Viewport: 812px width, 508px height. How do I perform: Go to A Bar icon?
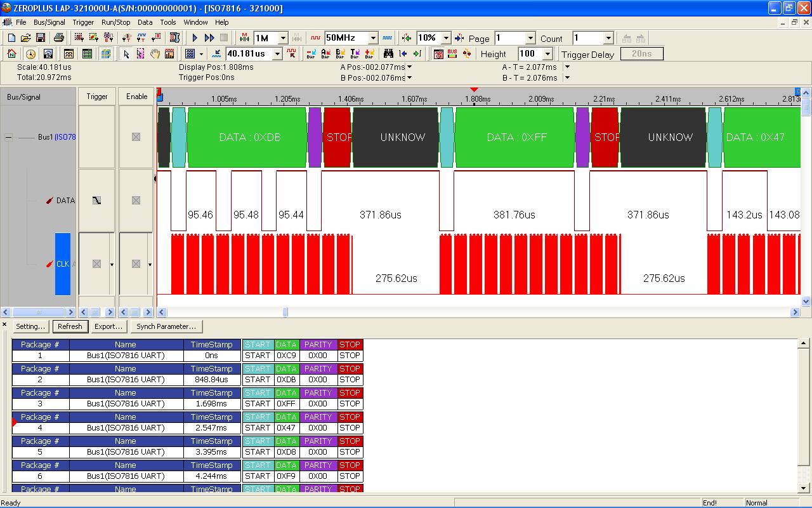(x=325, y=54)
